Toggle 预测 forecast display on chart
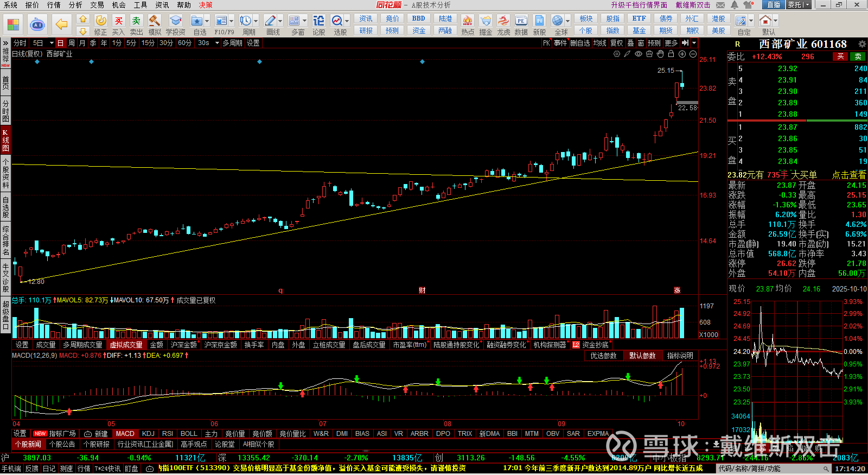The height and width of the screenshot is (475, 868). pyautogui.click(x=654, y=43)
